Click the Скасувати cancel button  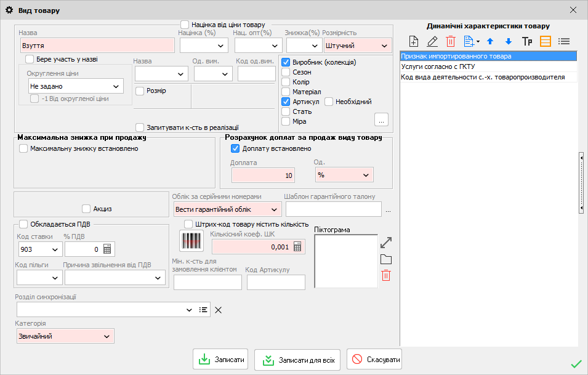(x=374, y=360)
